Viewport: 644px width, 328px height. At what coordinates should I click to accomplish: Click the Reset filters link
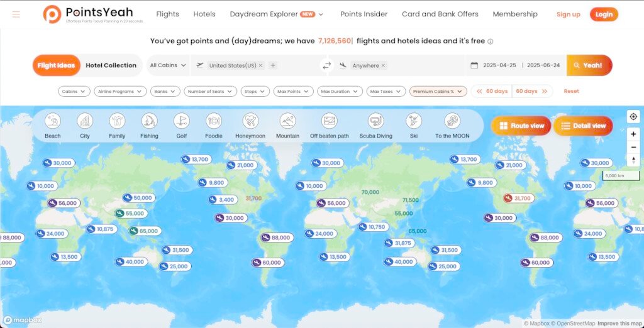click(x=571, y=91)
